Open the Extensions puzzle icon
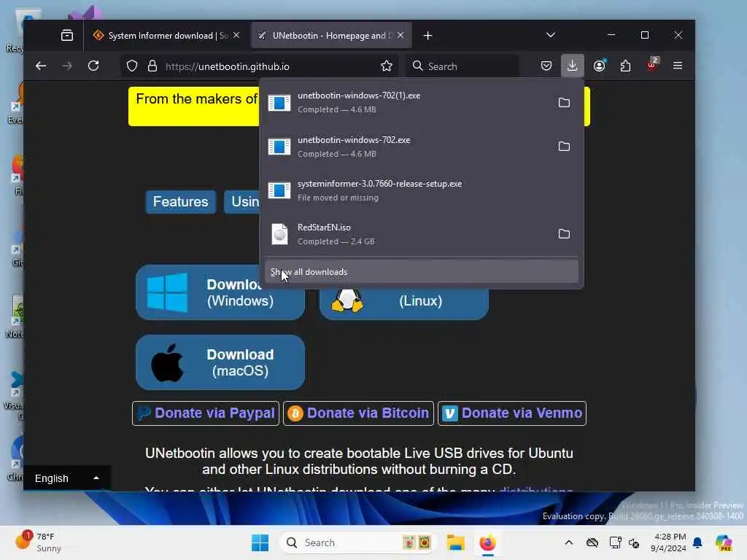Image resolution: width=747 pixels, height=560 pixels. [625, 66]
